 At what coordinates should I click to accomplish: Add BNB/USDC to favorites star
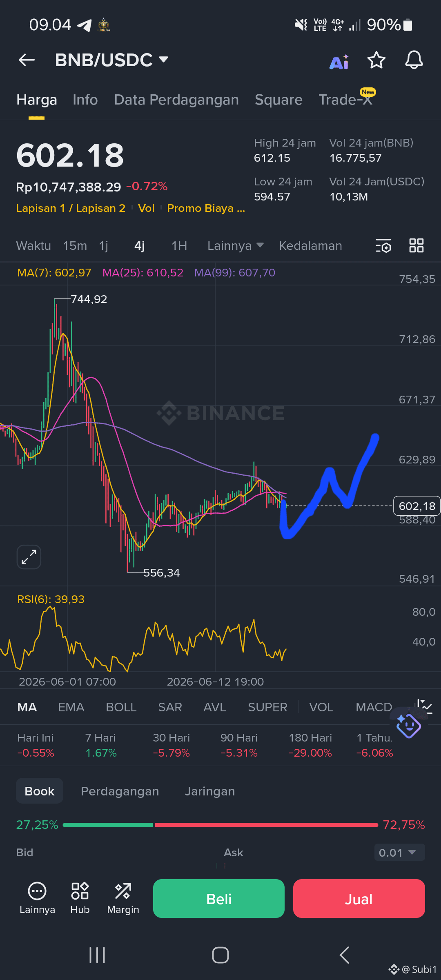(x=376, y=60)
